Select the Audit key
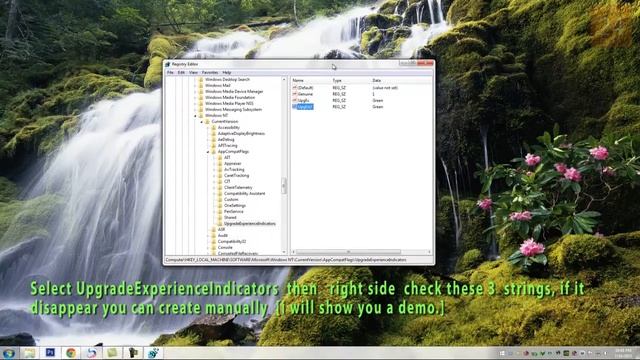The image size is (640, 360). click(x=223, y=236)
